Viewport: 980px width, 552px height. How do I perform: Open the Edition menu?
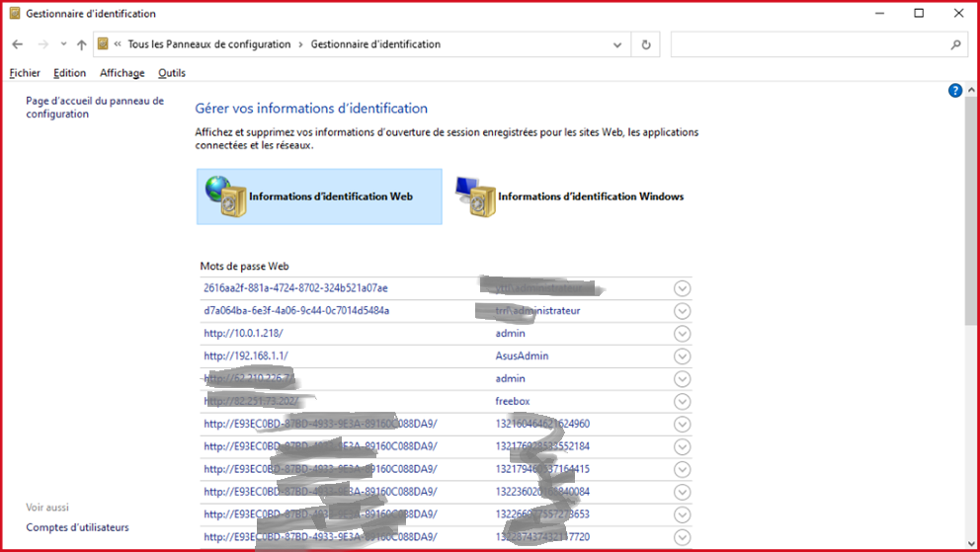click(x=69, y=73)
